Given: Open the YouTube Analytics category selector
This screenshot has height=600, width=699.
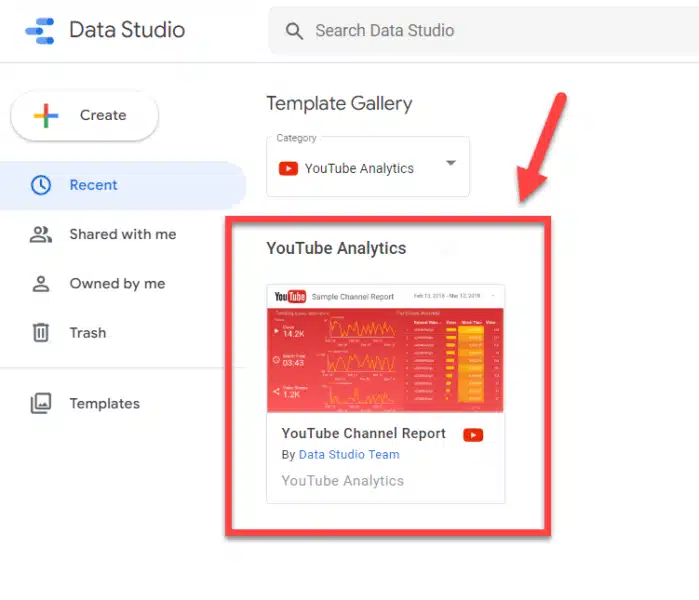Looking at the screenshot, I should [x=367, y=167].
